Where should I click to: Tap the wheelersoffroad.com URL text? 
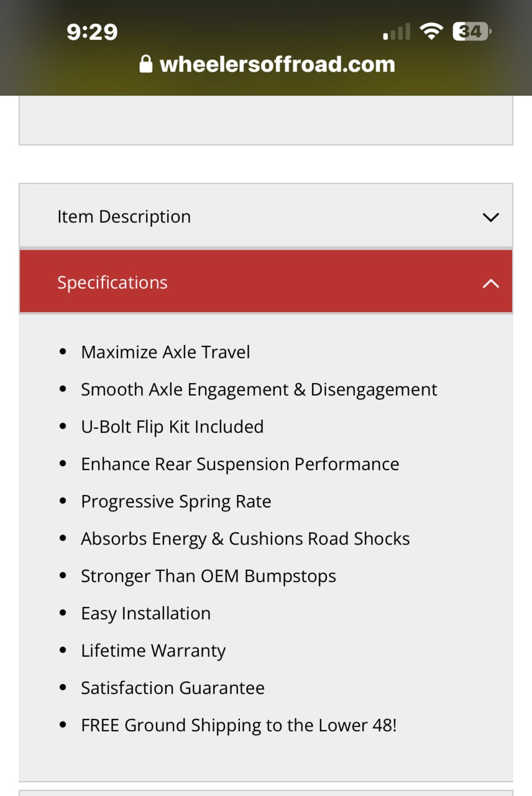point(277,64)
